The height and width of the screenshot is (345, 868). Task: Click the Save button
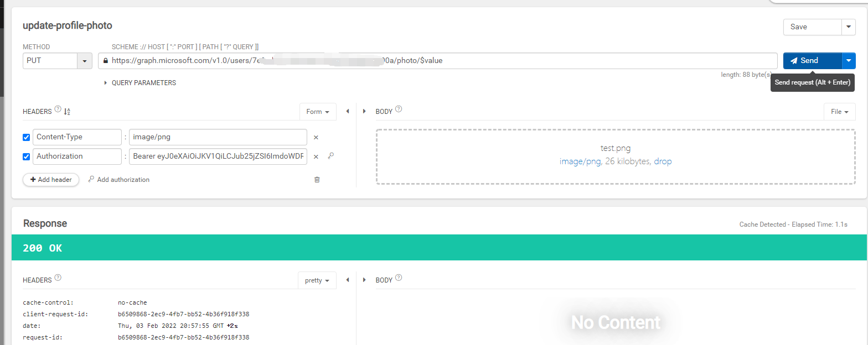(812, 27)
